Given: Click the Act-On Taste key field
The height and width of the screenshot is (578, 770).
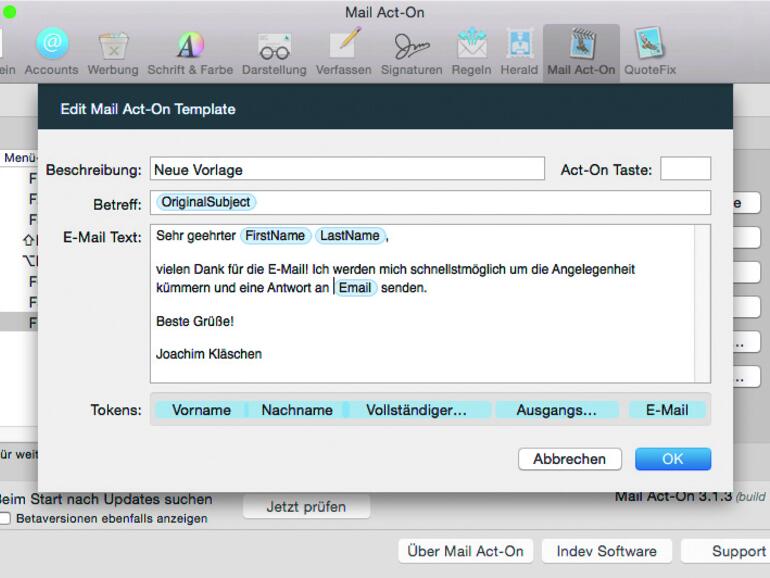Looking at the screenshot, I should pyautogui.click(x=685, y=170).
